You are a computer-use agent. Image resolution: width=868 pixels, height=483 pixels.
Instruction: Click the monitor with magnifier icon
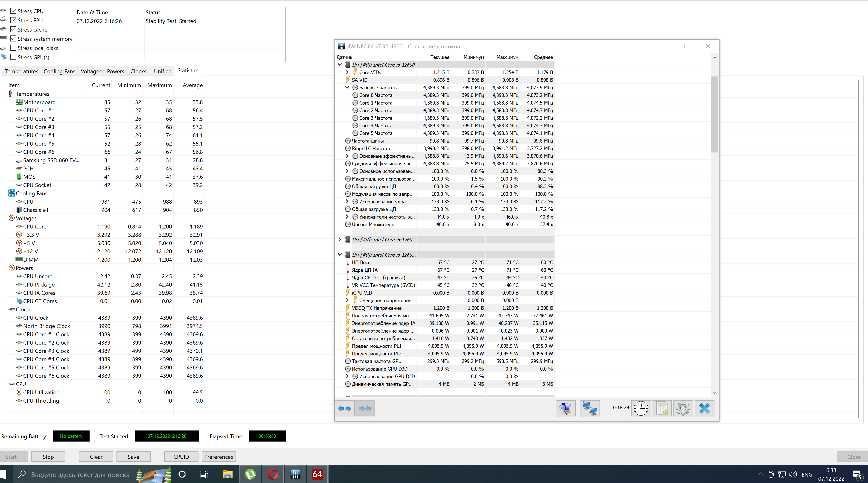[x=565, y=409]
